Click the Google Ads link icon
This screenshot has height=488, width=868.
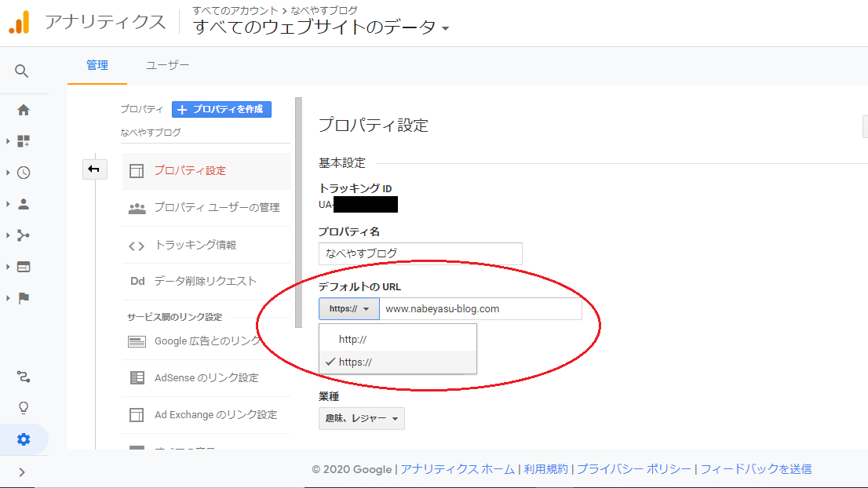[137, 341]
